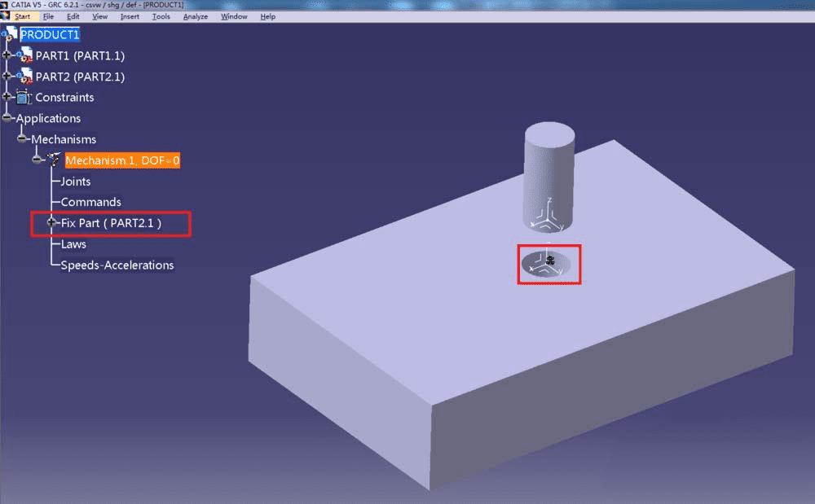Select PRODUCT1 root node in tree

tap(50, 35)
